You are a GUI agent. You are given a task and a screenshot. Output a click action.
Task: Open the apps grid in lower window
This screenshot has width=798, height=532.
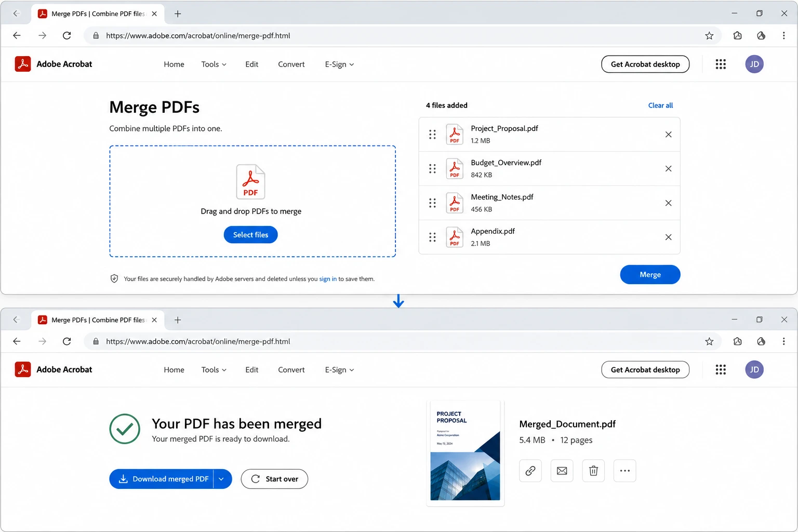click(x=721, y=369)
